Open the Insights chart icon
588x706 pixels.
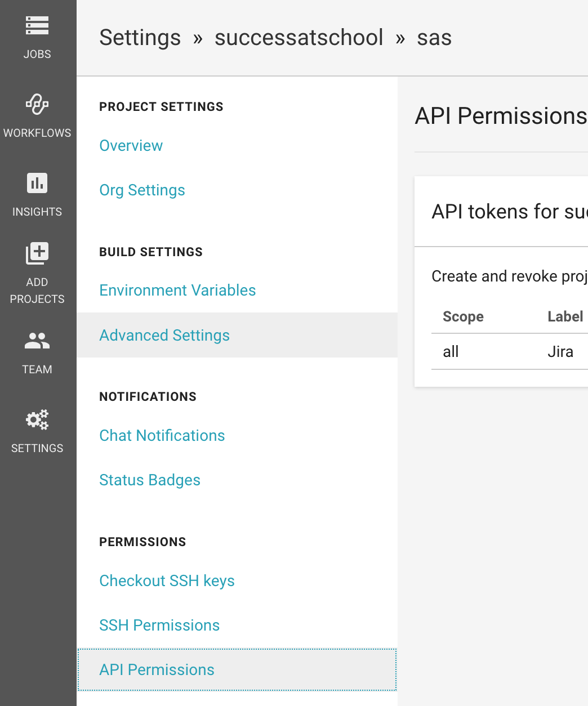37,183
